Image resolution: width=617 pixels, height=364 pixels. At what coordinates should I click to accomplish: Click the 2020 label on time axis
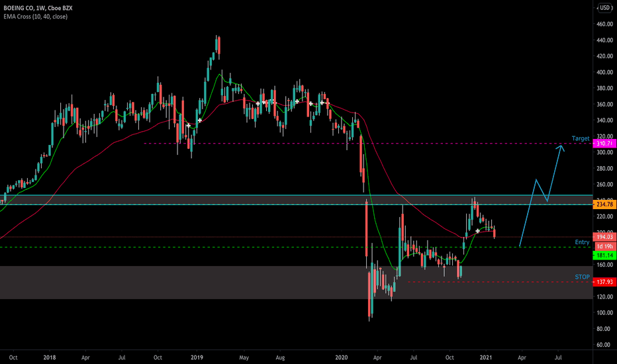coord(342,357)
